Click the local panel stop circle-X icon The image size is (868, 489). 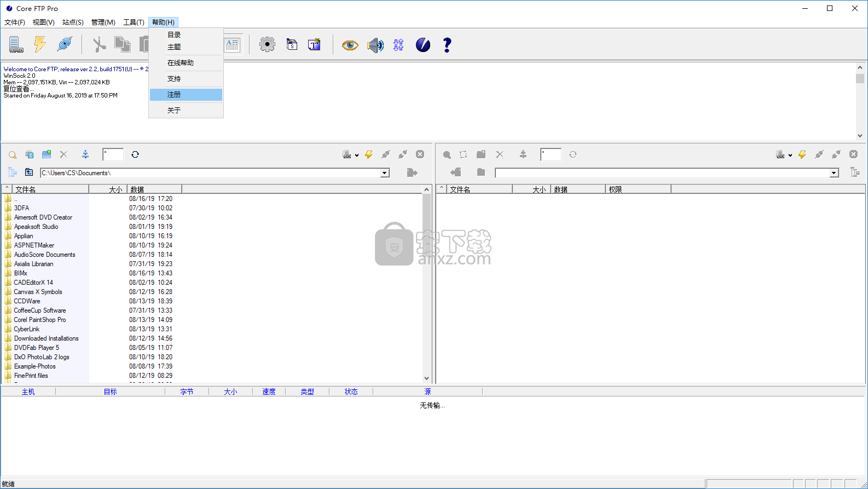[420, 154]
